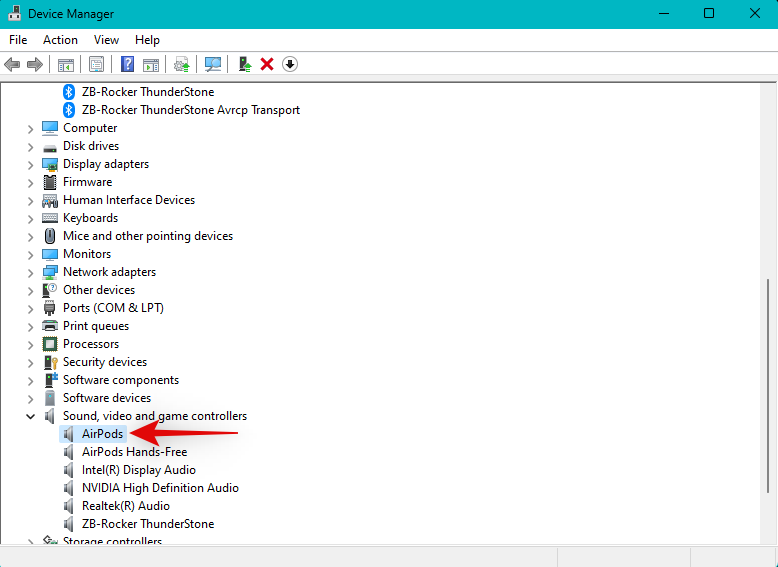
Task: Click the vertical scrollbar thumb
Action: 769,384
